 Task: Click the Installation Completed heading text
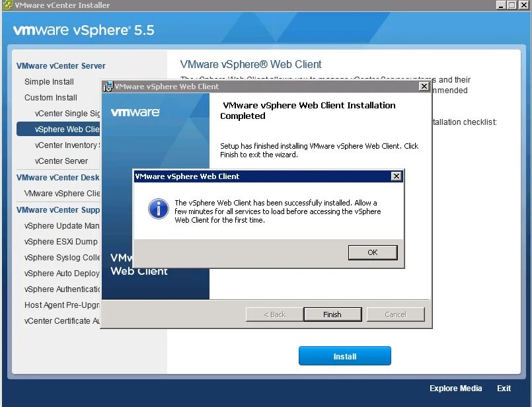coord(308,110)
